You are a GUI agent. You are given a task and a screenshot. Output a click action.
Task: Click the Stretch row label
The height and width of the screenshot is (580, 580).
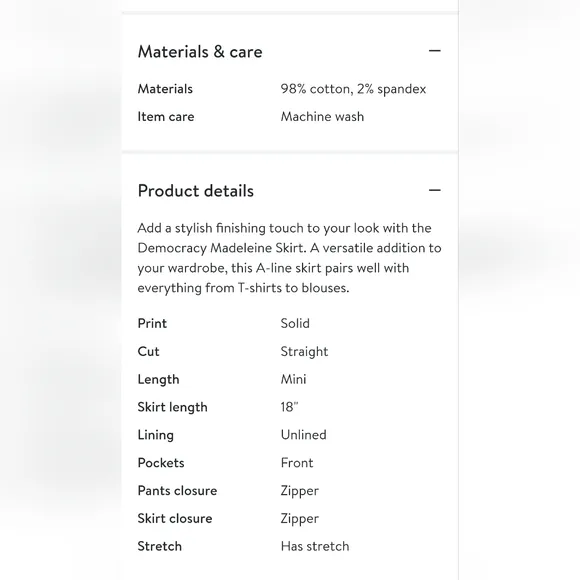159,546
